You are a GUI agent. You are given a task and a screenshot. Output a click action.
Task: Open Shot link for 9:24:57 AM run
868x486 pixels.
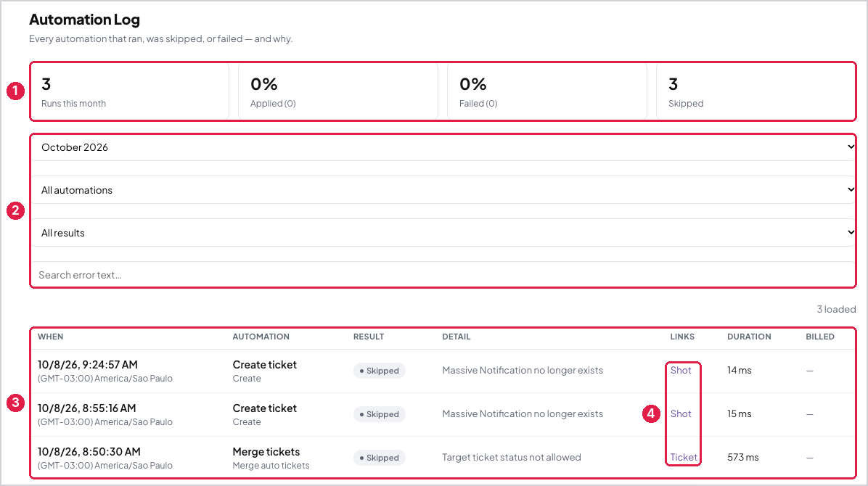(x=680, y=371)
